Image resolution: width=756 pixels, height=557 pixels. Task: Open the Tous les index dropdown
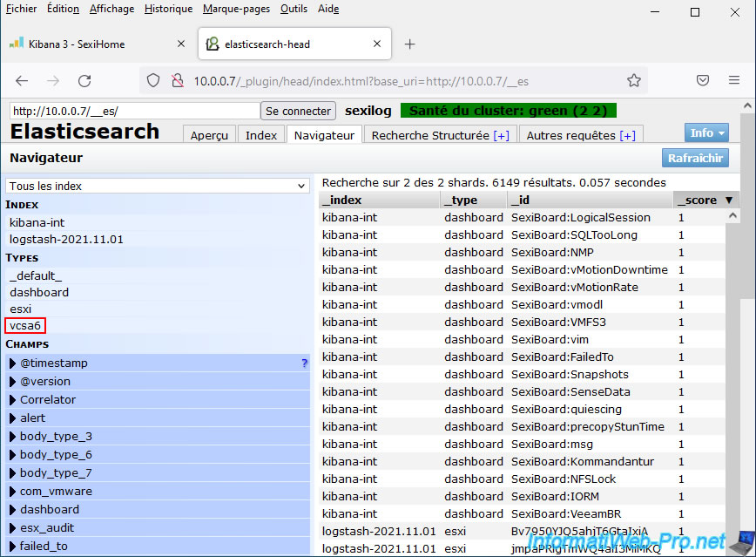pyautogui.click(x=157, y=186)
